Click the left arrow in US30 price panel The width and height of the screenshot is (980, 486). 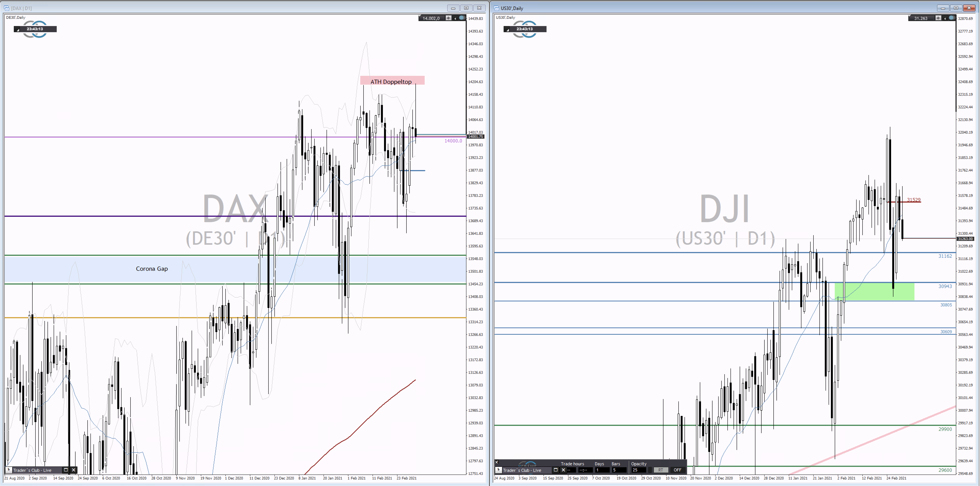click(945, 19)
